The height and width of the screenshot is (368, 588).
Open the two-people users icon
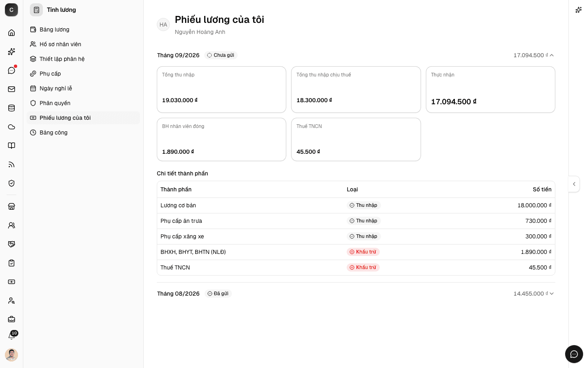11,225
